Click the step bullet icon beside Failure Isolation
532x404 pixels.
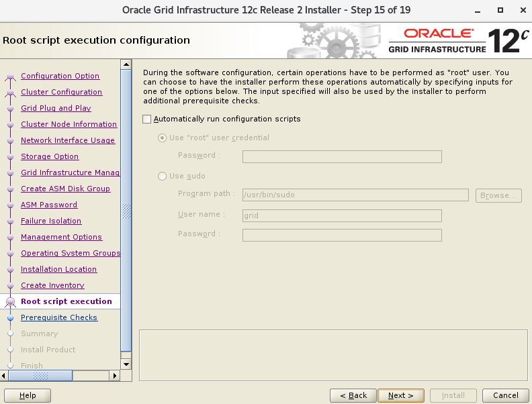point(10,221)
